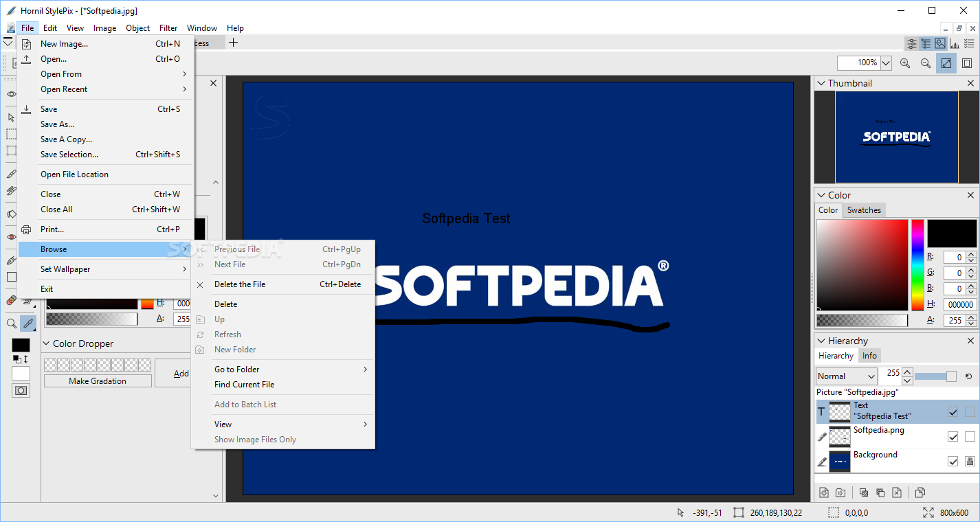
Task: Select the red eye removal tool
Action: [11, 237]
